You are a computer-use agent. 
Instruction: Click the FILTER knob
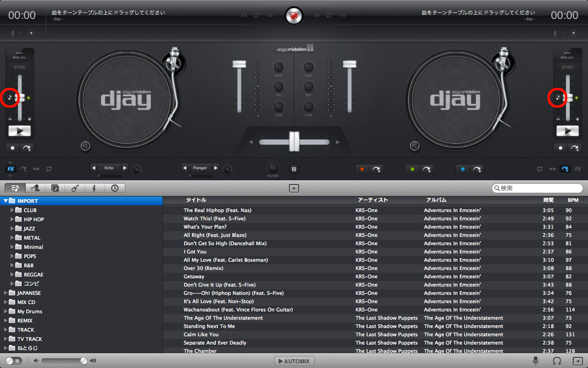click(273, 167)
